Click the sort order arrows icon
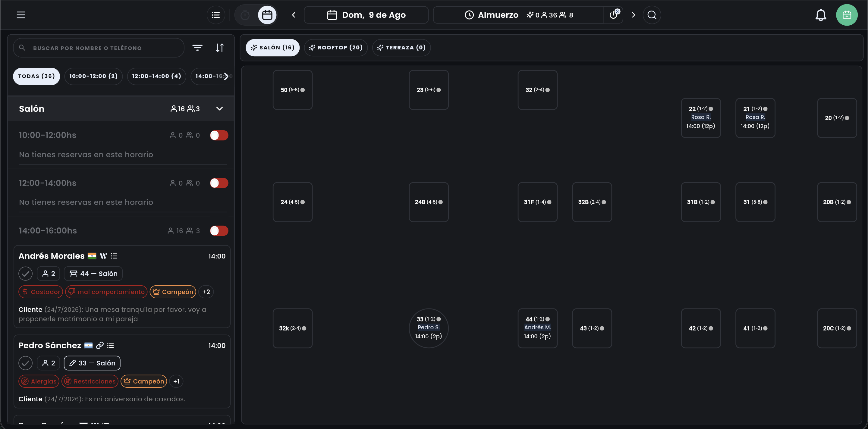The height and width of the screenshot is (429, 868). (x=220, y=48)
